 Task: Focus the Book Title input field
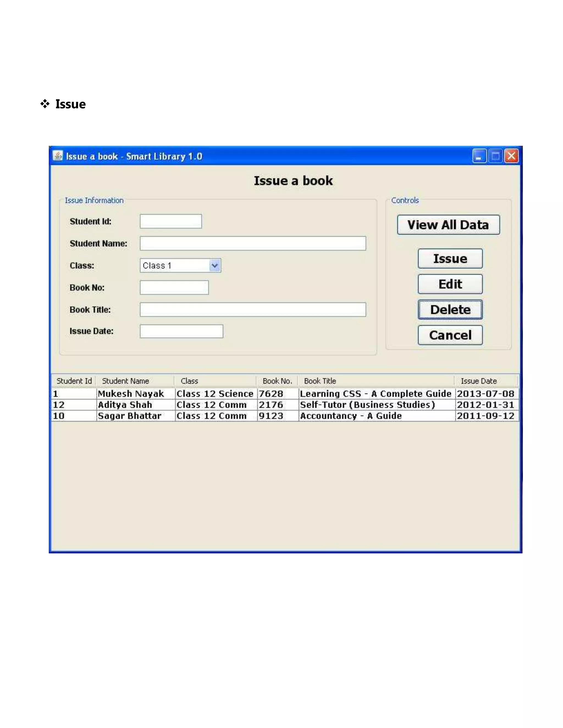(253, 309)
